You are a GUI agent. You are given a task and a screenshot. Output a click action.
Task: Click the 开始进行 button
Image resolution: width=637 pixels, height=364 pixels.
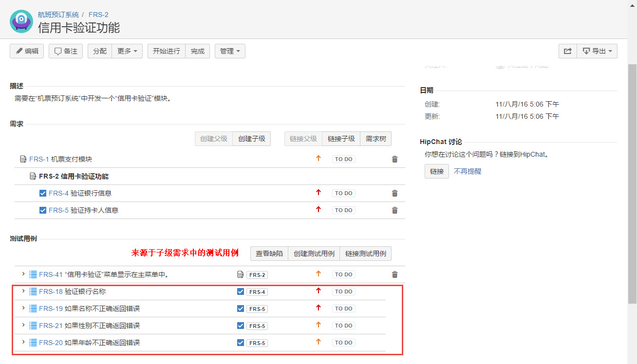(x=167, y=51)
